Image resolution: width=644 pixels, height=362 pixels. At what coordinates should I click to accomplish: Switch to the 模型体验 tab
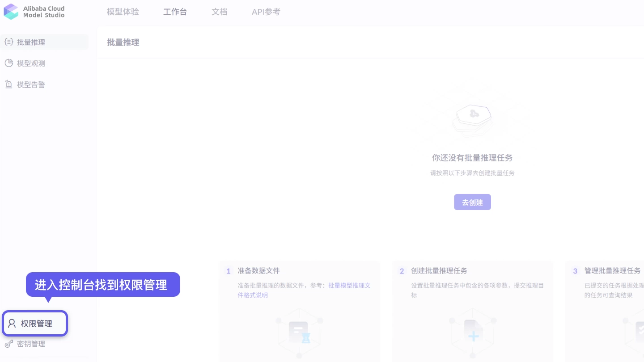(123, 12)
